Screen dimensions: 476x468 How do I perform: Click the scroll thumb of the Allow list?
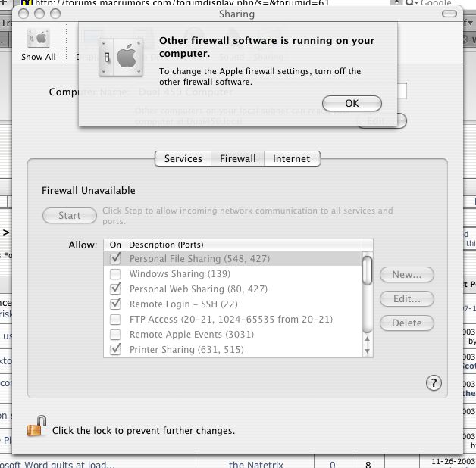coord(368,270)
